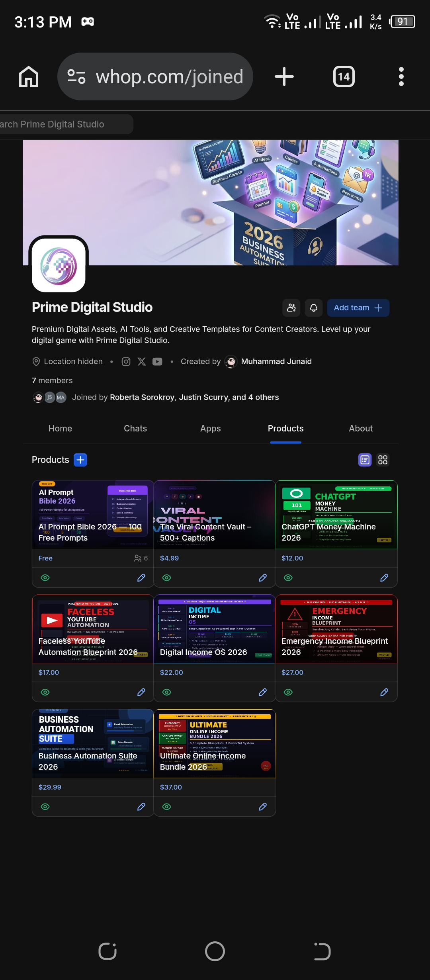Open Business Automation Suite product thumbnail

point(93,744)
